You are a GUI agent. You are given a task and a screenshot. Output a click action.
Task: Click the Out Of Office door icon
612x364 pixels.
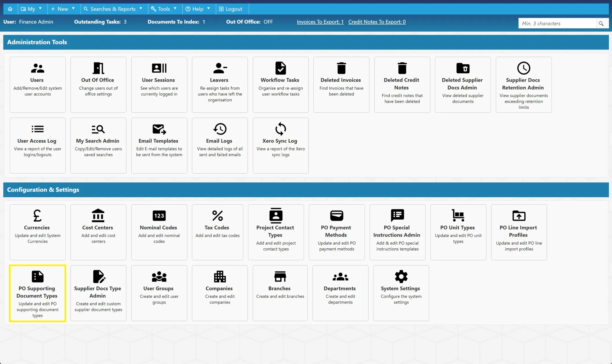pos(98,68)
